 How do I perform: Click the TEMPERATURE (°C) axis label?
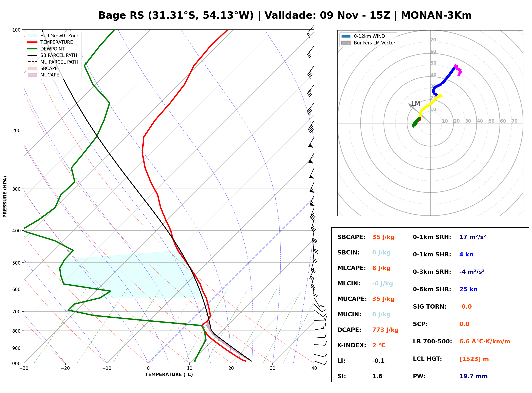click(169, 375)
